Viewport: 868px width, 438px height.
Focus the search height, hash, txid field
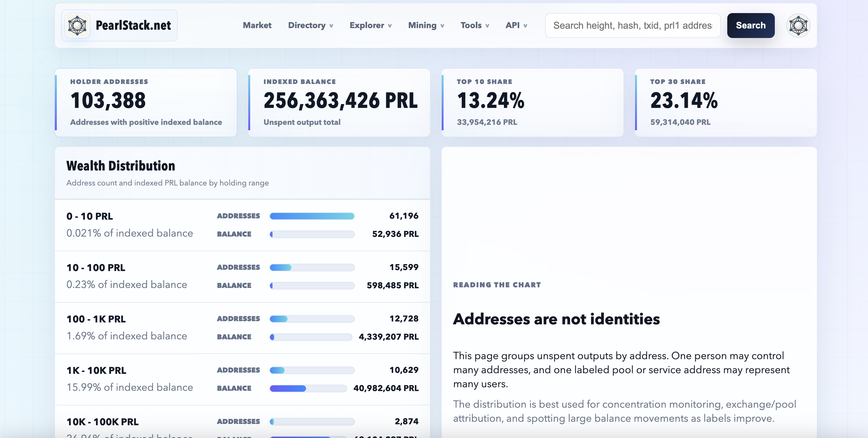pyautogui.click(x=632, y=25)
